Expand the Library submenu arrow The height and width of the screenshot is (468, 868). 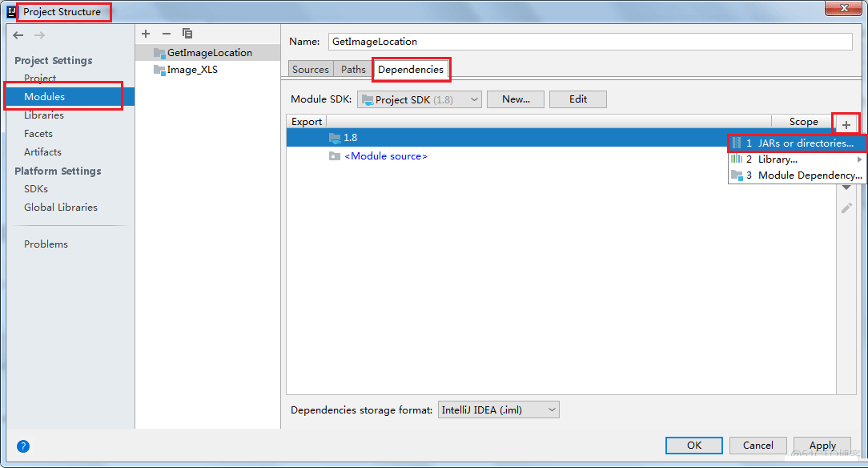(860, 159)
